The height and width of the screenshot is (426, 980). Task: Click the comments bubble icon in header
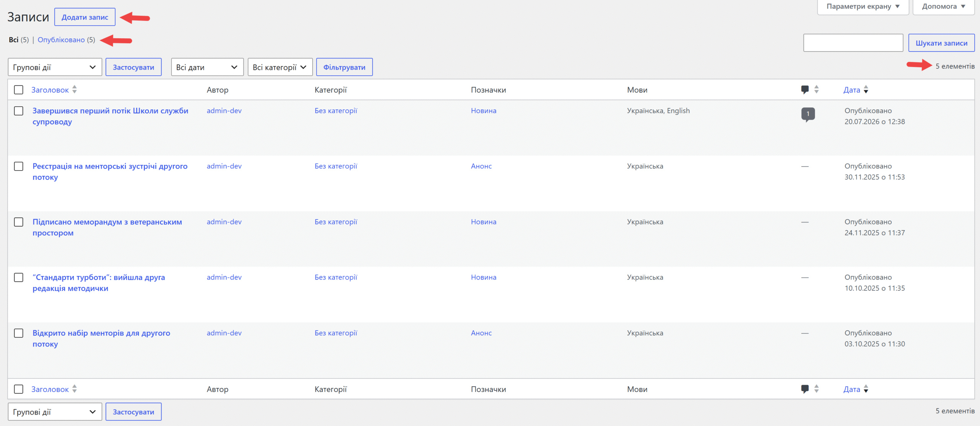(x=805, y=89)
